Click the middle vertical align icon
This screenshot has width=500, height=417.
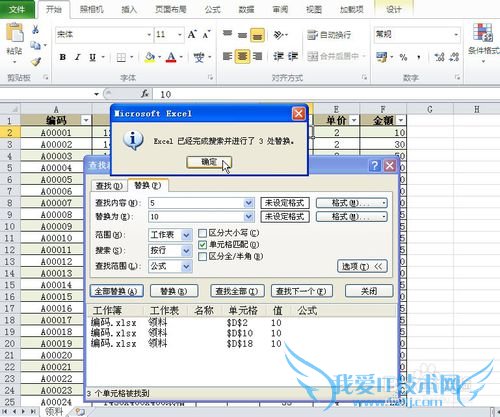click(x=242, y=34)
